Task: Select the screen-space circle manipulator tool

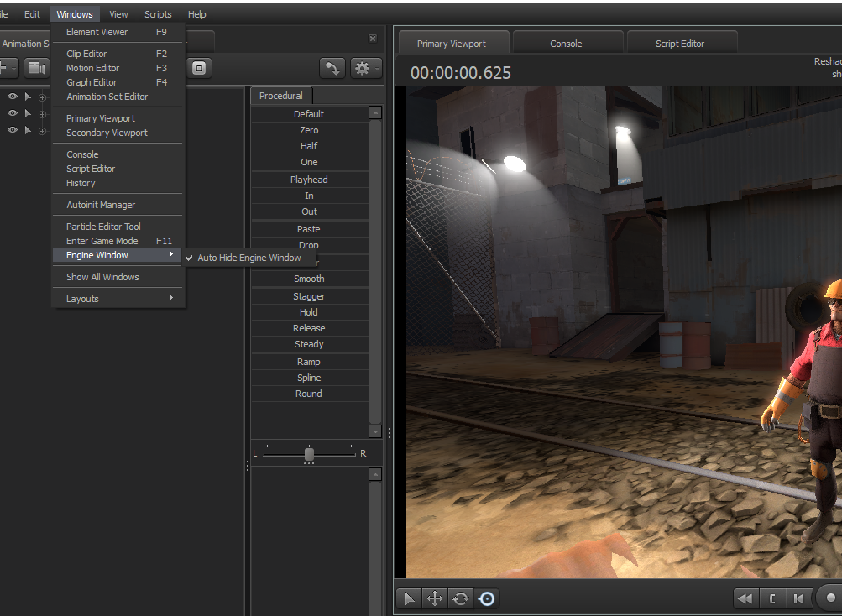Action: pos(487,598)
